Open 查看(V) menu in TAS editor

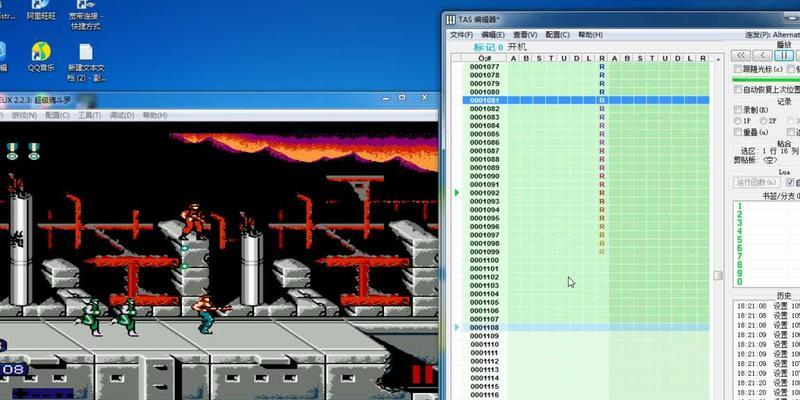coord(525,35)
